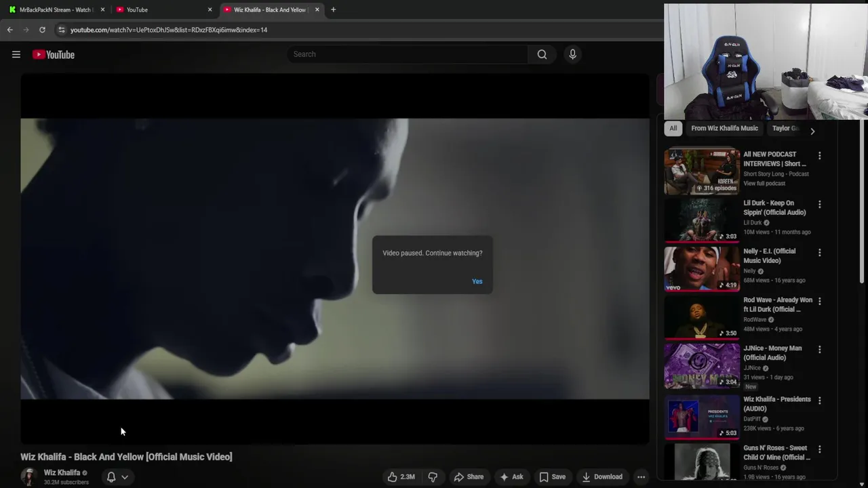868x488 pixels.
Task: Open the All NEW PODCAST INTERVIEWS thumbnail
Action: pos(702,171)
